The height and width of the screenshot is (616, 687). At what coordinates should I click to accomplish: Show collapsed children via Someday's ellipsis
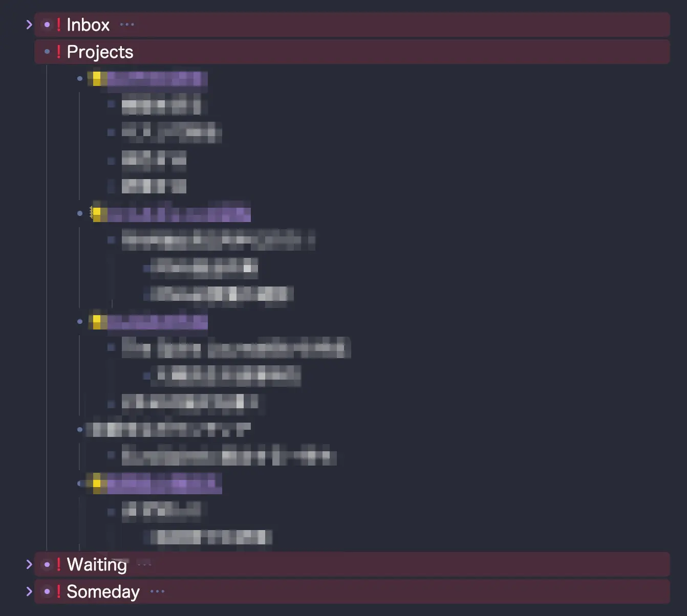point(157,591)
